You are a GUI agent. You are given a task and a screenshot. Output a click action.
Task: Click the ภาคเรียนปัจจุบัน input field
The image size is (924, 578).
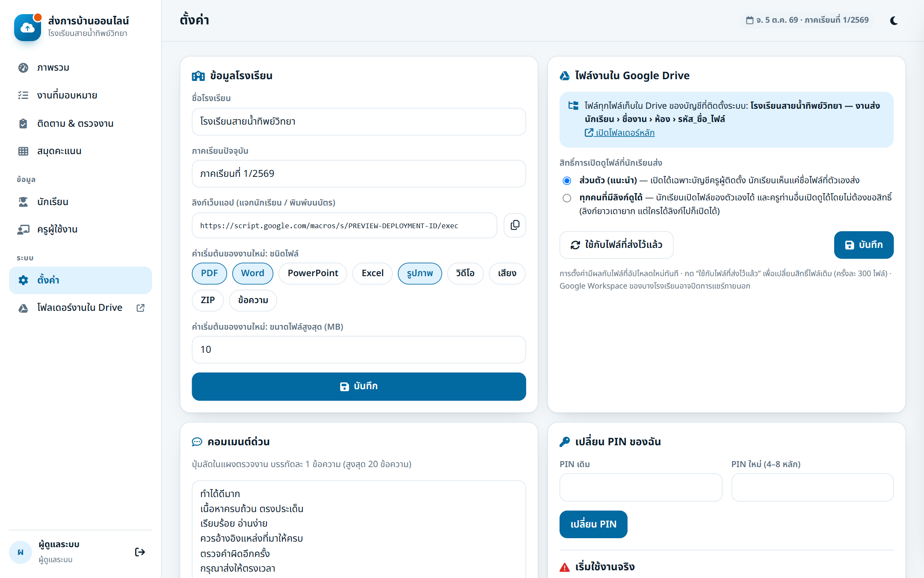point(358,173)
